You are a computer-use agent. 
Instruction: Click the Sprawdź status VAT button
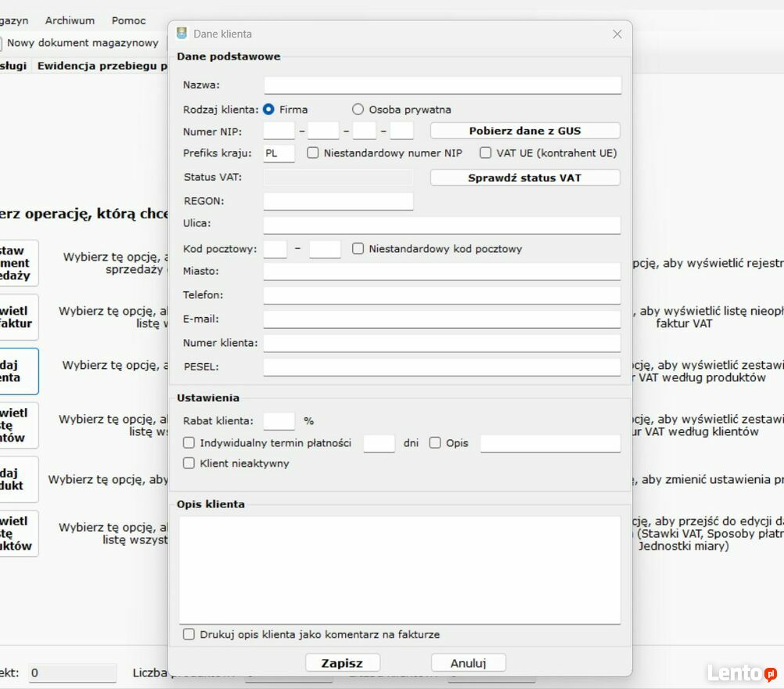[x=524, y=178]
